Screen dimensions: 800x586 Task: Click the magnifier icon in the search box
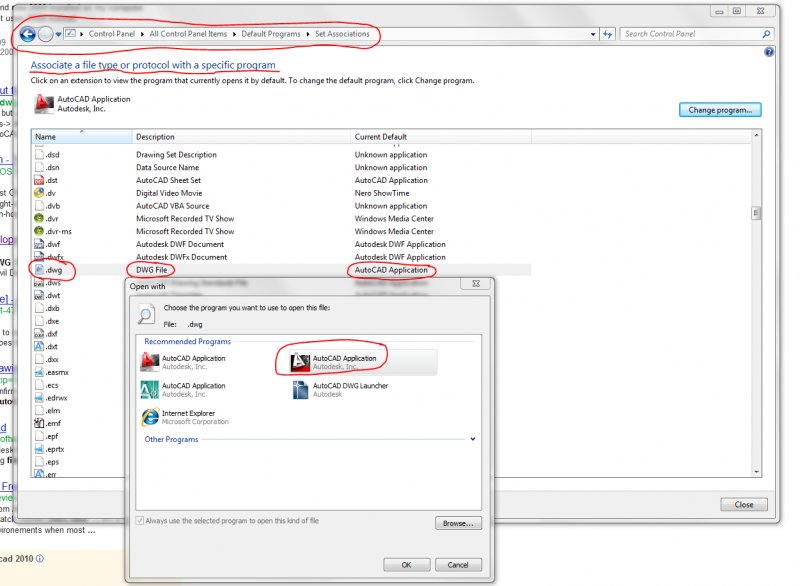click(x=766, y=34)
